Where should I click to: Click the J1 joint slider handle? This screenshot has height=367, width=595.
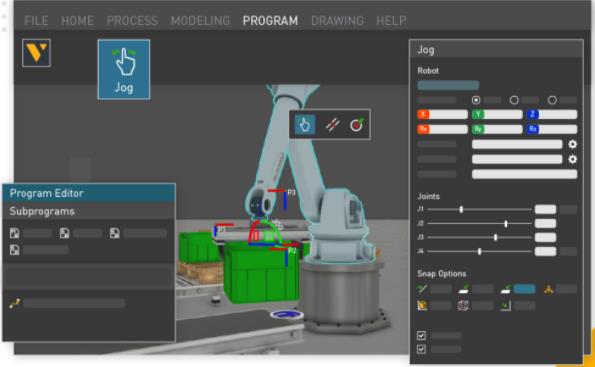click(x=461, y=209)
